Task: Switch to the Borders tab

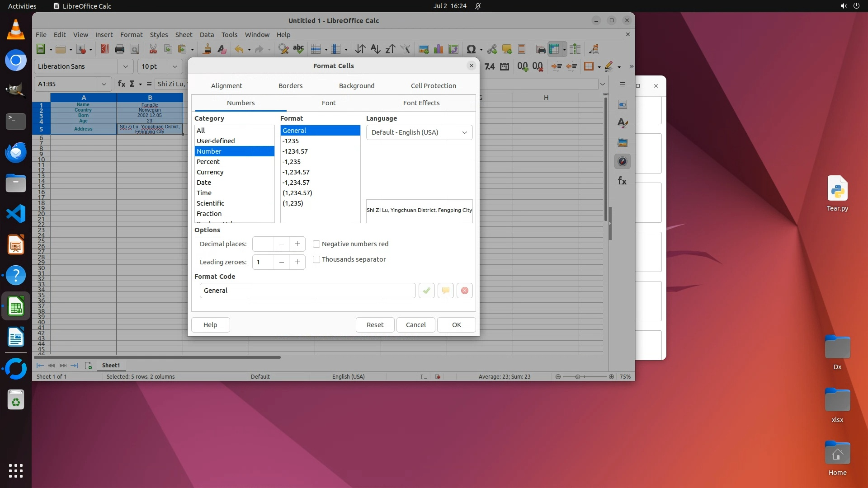Action: tap(290, 86)
